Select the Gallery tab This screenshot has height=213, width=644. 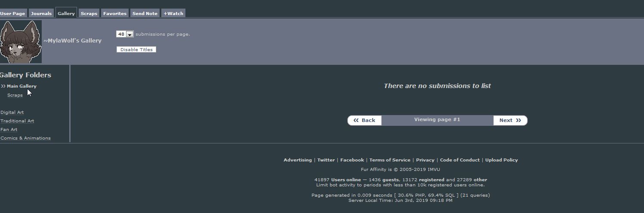(66, 13)
